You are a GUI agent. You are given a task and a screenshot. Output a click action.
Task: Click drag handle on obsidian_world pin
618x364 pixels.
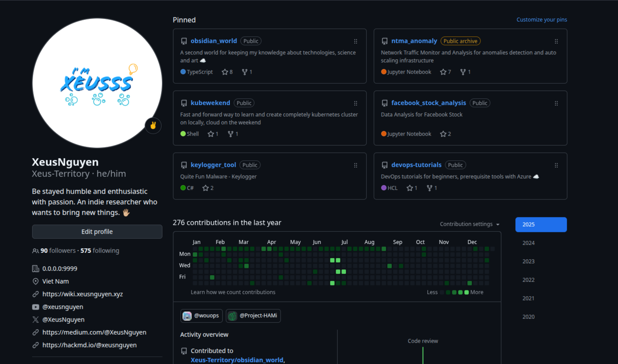point(355,41)
